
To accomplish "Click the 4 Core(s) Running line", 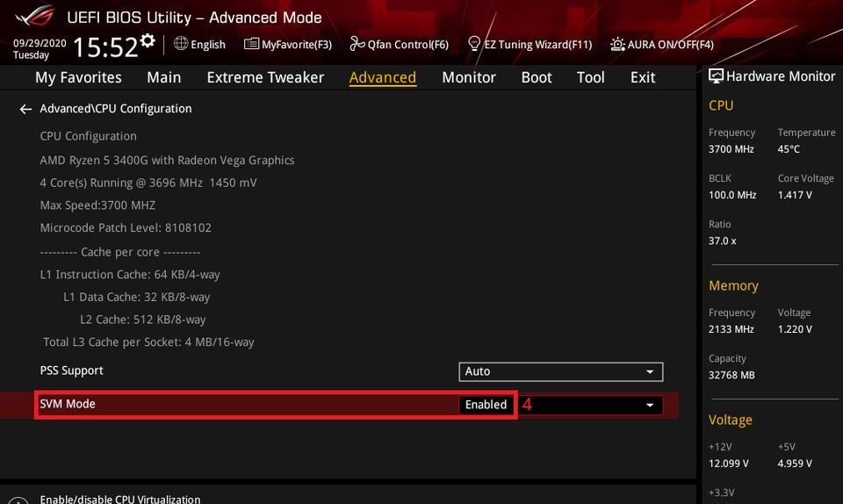I will point(148,183).
